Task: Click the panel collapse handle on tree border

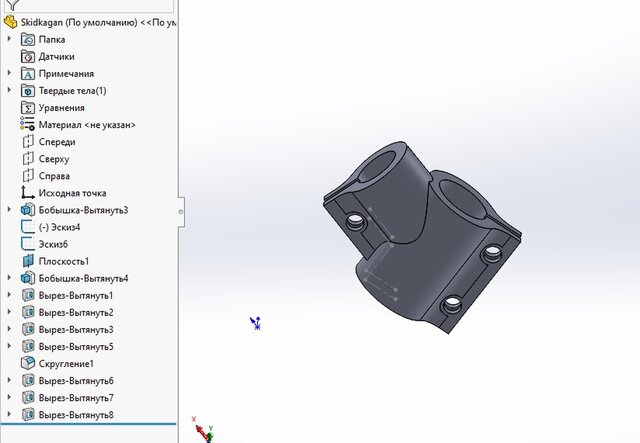Action: [x=181, y=211]
